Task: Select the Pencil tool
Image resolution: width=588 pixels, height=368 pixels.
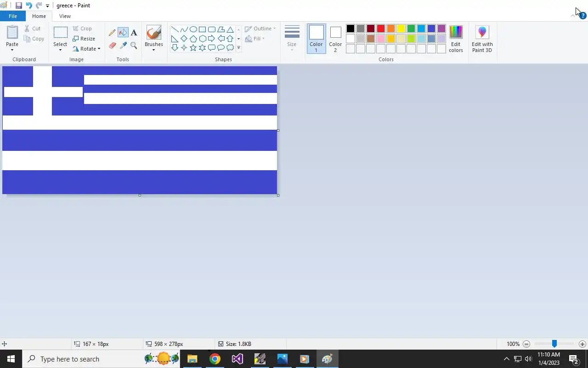Action: 112,33
